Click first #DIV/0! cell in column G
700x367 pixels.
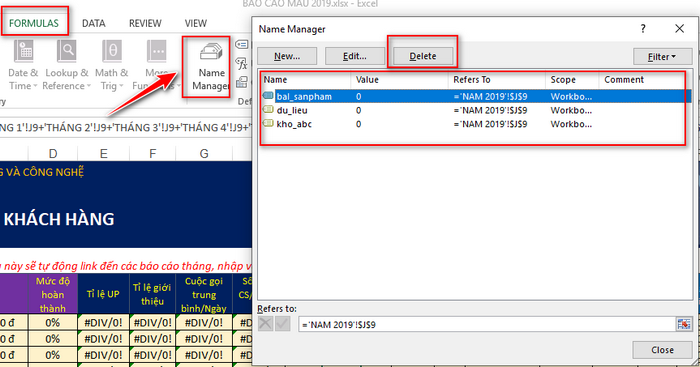click(204, 322)
